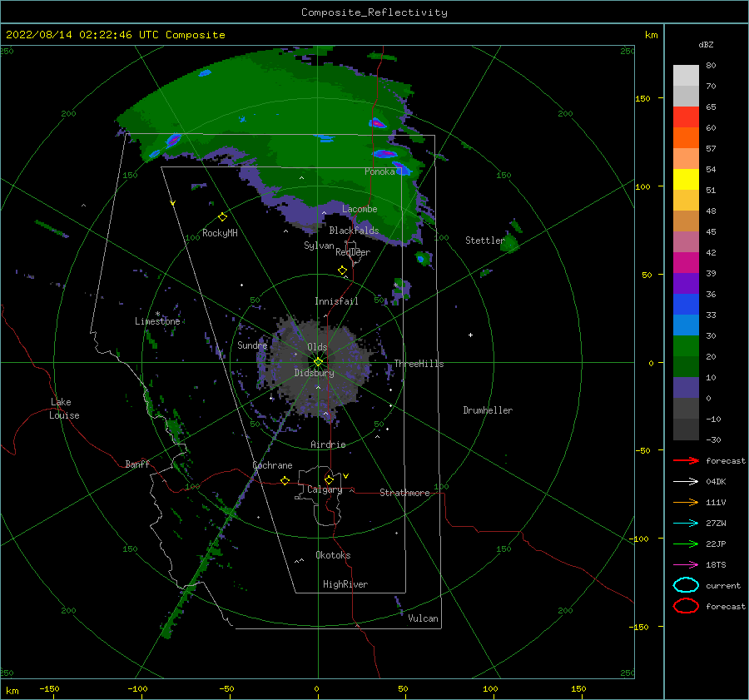Click the Lake Louise label
749x700 pixels.
click(x=64, y=409)
